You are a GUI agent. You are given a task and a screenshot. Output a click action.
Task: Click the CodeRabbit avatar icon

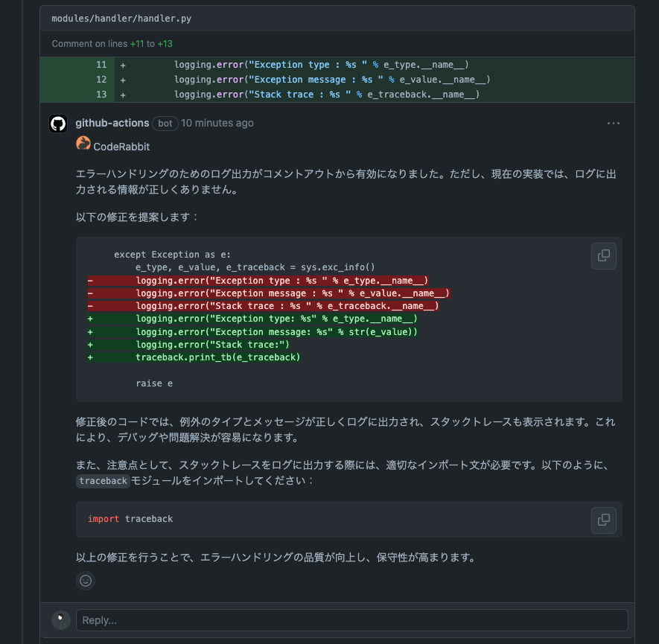pos(83,143)
